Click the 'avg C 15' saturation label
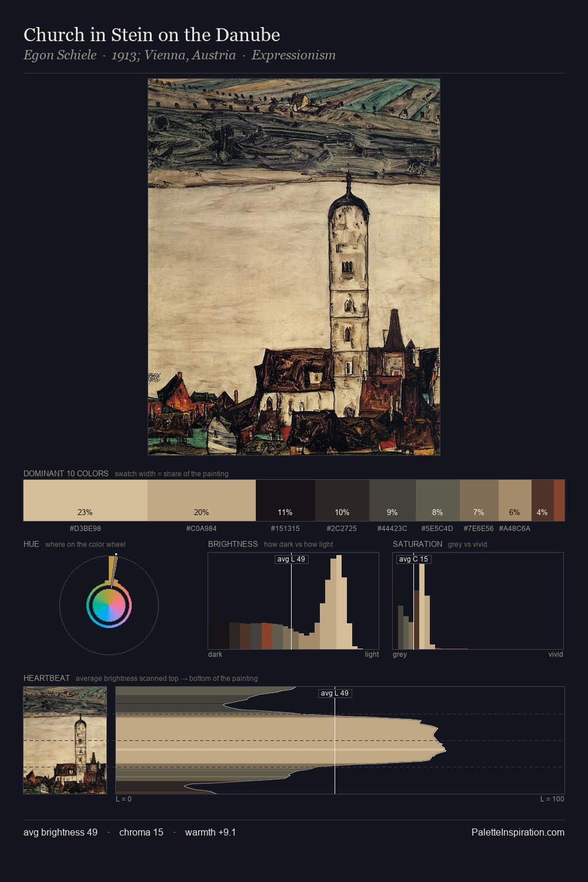The width and height of the screenshot is (588, 882). (x=413, y=559)
